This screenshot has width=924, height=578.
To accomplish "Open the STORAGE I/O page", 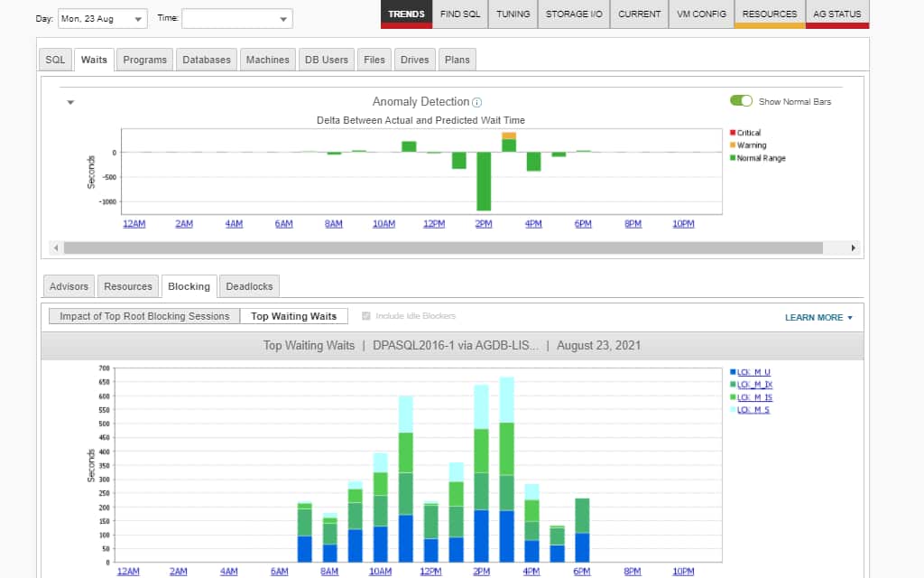I will 574,14.
